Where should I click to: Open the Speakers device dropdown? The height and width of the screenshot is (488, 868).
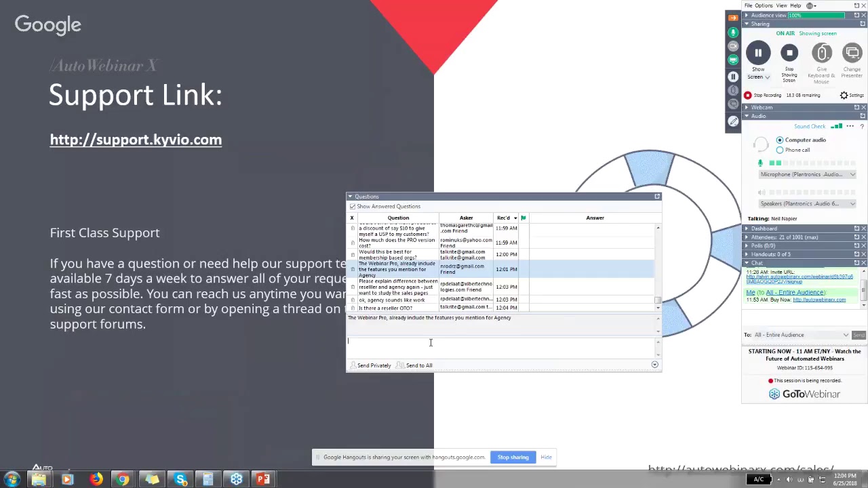click(x=808, y=203)
